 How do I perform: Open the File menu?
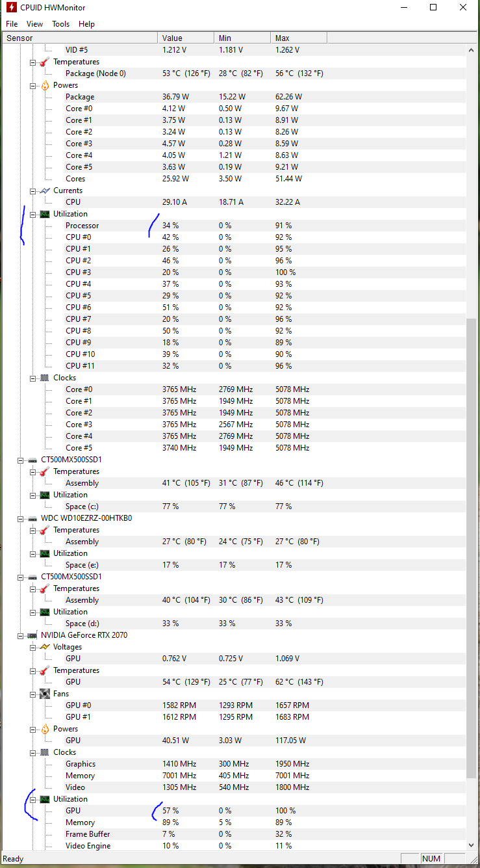12,24
